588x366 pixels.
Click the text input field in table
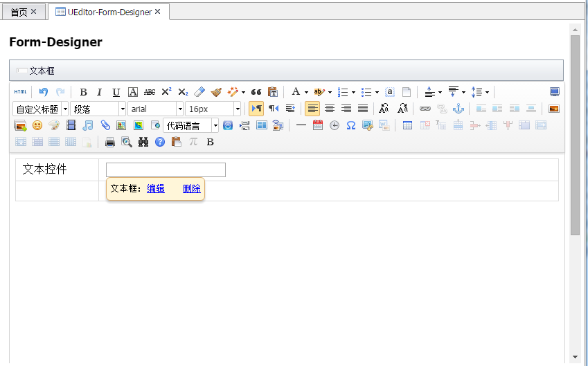click(x=166, y=170)
